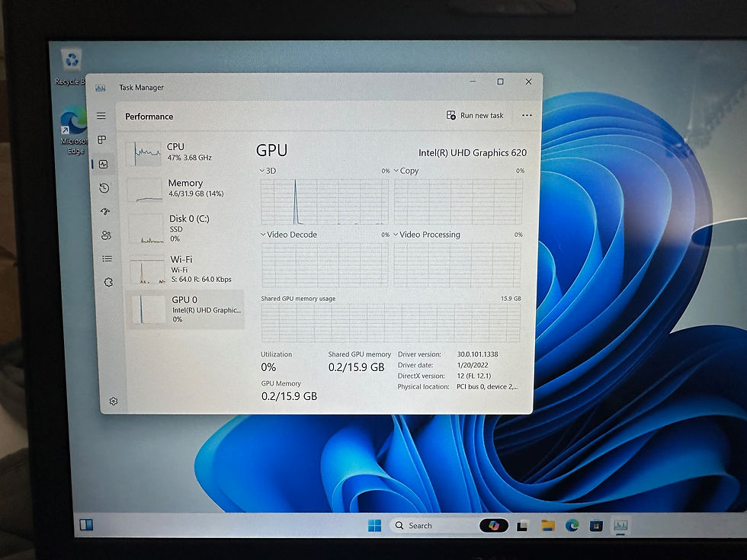747x560 pixels.
Task: Open the Services icon in sidebar
Action: pos(108,282)
